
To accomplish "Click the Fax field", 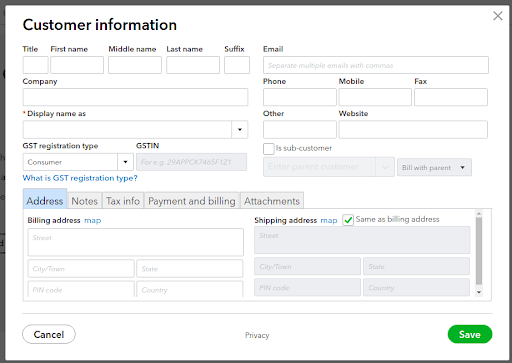I will [x=451, y=97].
